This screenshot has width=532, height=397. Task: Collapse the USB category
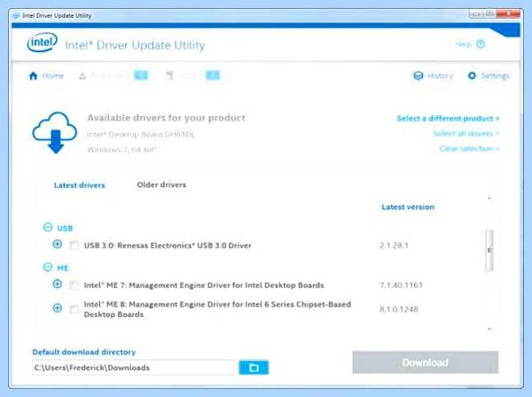coord(48,227)
